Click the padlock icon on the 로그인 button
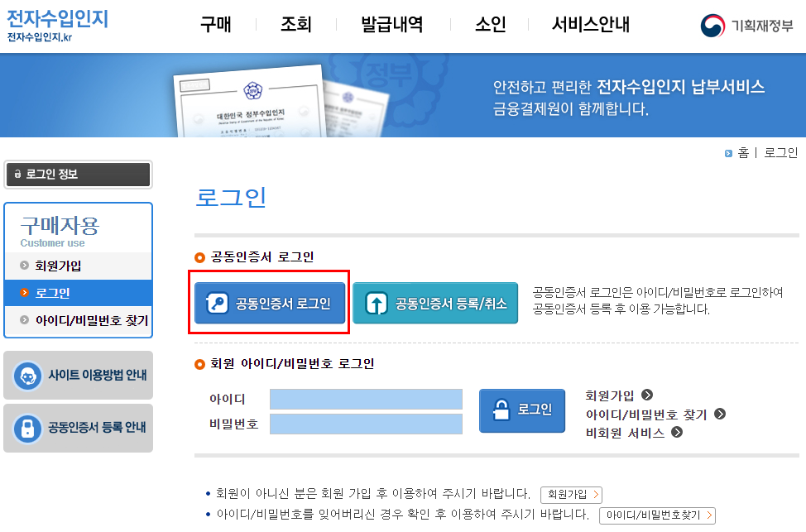Image resolution: width=806 pixels, height=532 pixels. click(x=501, y=410)
